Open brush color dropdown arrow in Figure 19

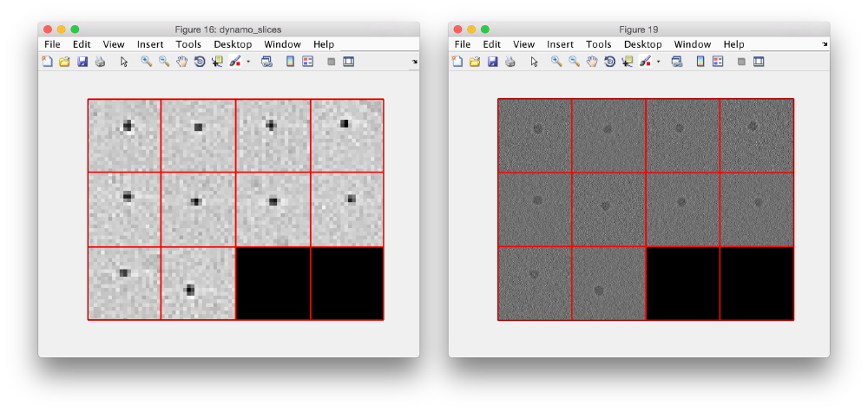(x=658, y=62)
